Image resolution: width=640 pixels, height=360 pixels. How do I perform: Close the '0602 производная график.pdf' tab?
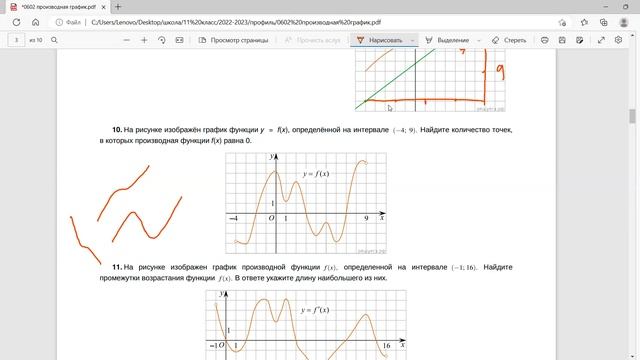(x=103, y=7)
